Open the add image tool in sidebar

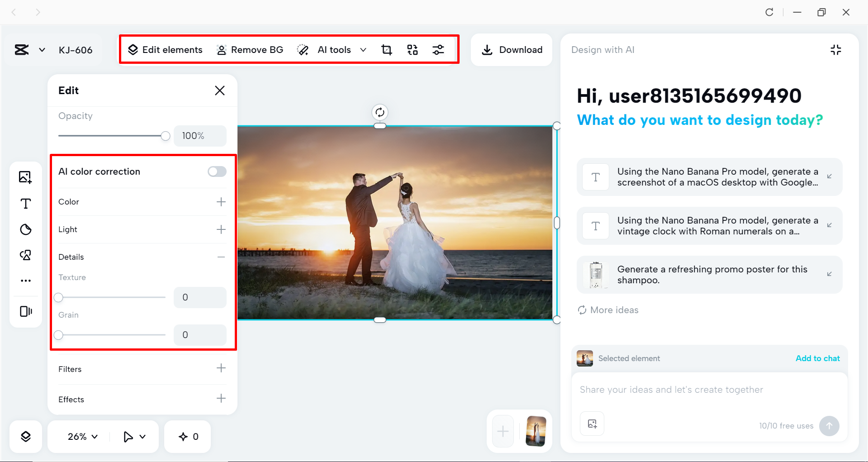pos(25,177)
